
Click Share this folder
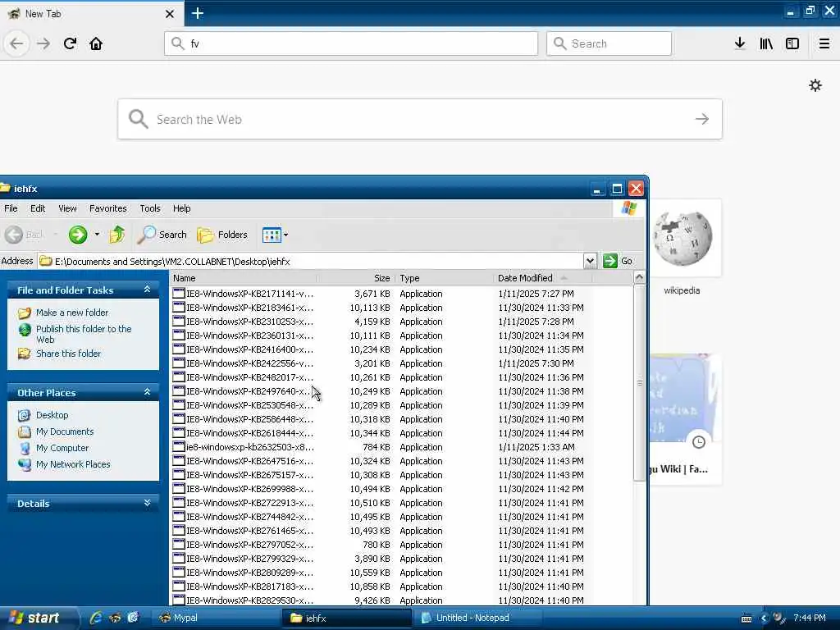pos(68,354)
